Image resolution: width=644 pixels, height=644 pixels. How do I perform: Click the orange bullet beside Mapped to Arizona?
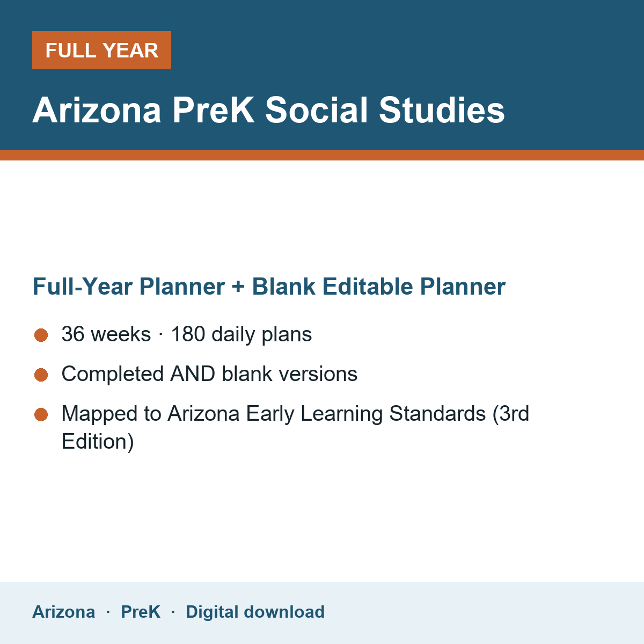pyautogui.click(x=41, y=414)
